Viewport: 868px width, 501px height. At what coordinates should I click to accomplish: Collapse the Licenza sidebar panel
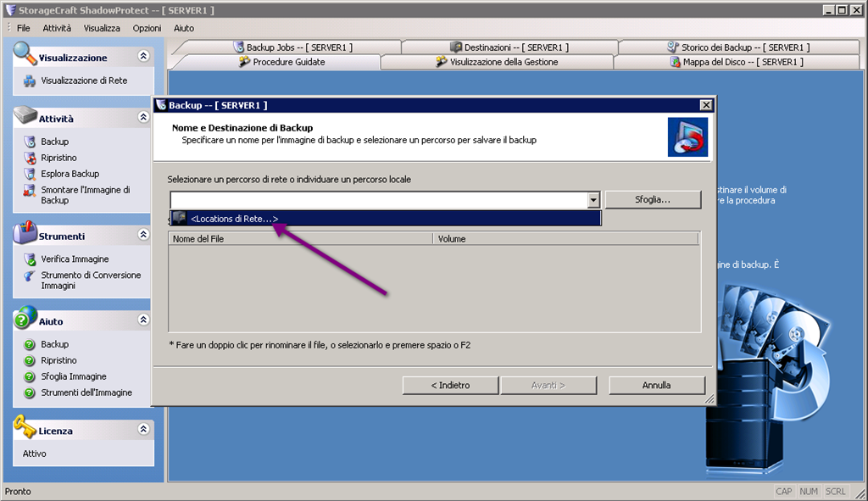click(143, 429)
